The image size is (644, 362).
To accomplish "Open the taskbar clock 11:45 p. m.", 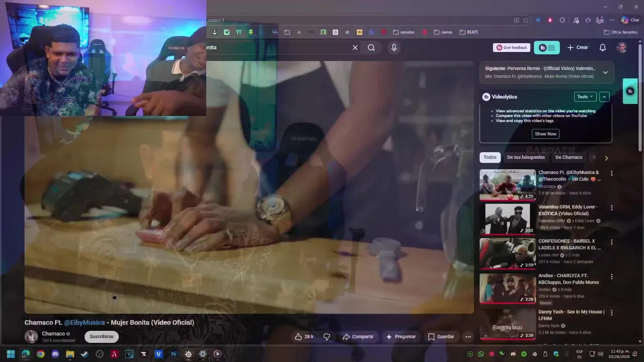I will click(x=620, y=354).
